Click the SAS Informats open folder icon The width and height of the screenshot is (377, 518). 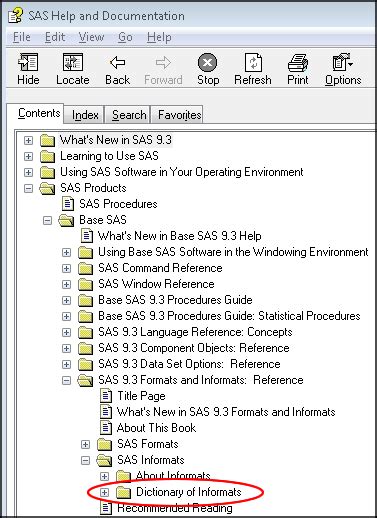tap(104, 460)
